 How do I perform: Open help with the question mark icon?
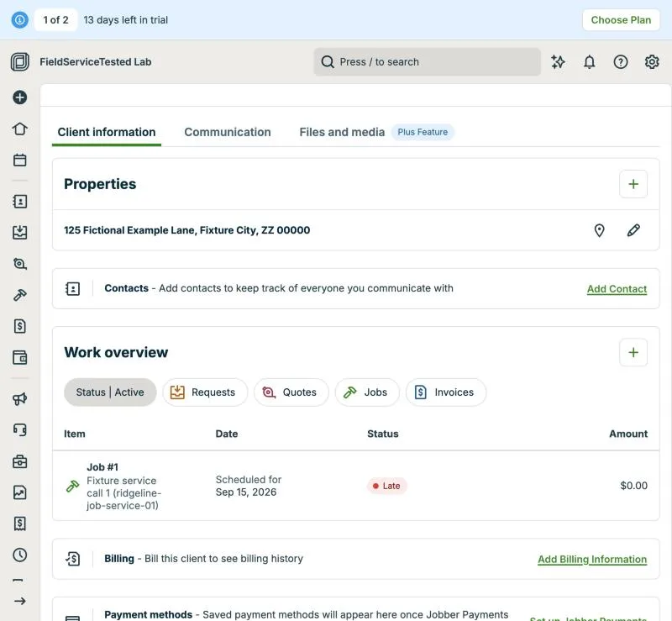pyautogui.click(x=621, y=61)
